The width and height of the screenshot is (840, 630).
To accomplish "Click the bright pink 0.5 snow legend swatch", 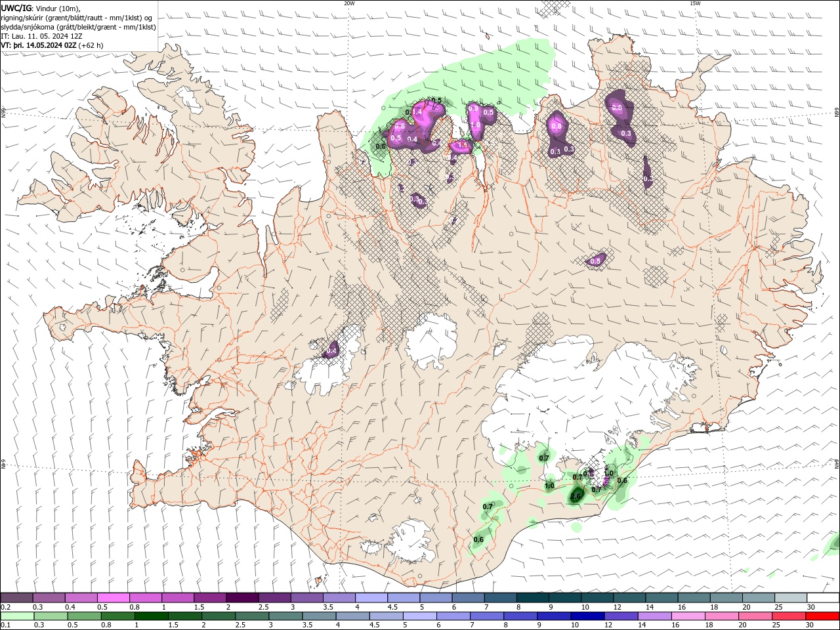I will coord(113,598).
